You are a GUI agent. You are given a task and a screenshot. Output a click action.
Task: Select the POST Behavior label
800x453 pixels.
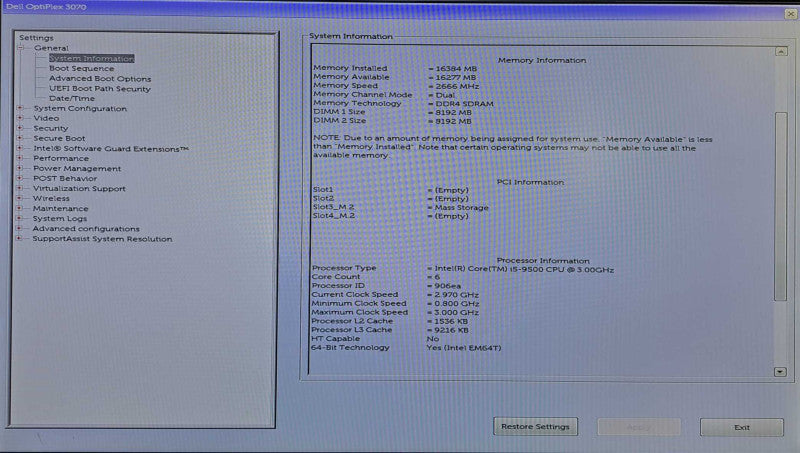coord(65,178)
